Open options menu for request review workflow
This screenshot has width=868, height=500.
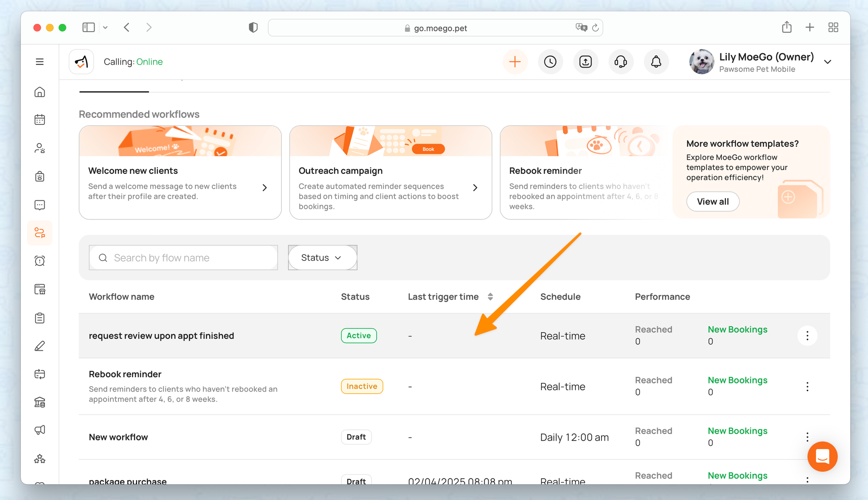pos(807,336)
